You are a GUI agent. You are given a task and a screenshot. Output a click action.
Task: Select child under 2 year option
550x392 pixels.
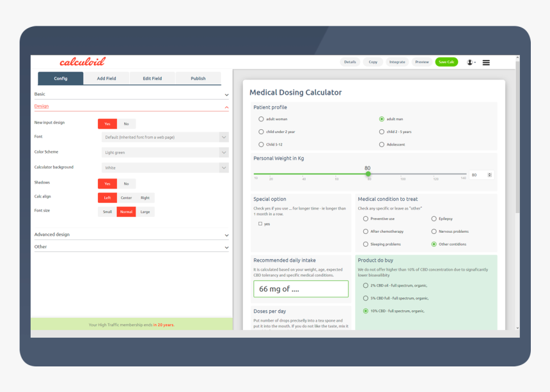pos(261,132)
